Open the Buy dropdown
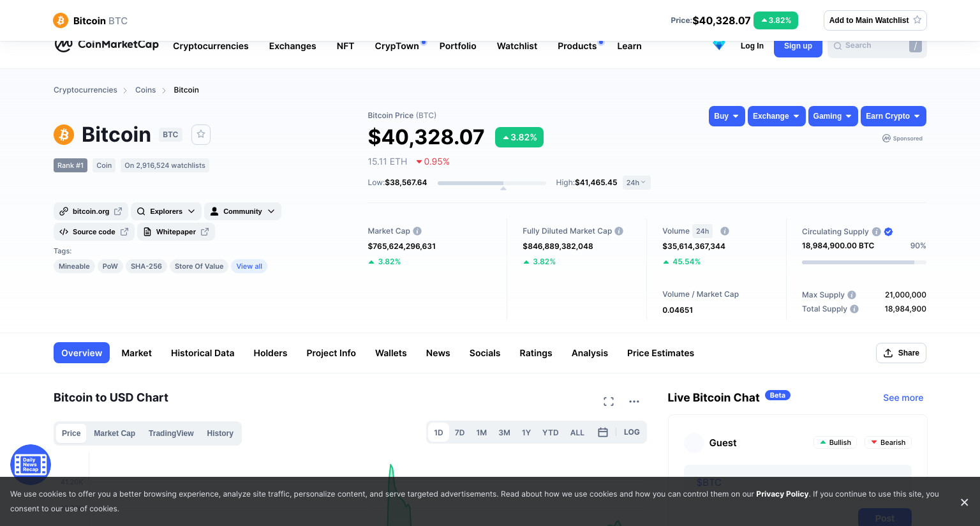The width and height of the screenshot is (980, 526). pos(727,116)
